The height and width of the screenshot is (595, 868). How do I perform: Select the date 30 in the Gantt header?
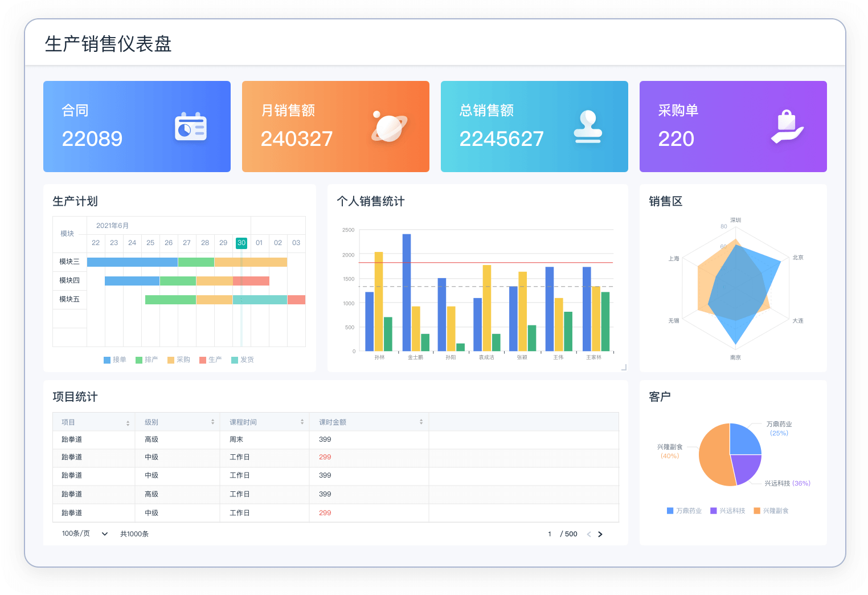click(x=241, y=243)
